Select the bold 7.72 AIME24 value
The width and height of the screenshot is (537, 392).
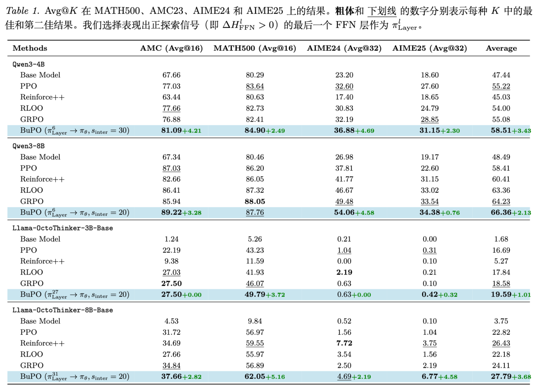point(344,343)
